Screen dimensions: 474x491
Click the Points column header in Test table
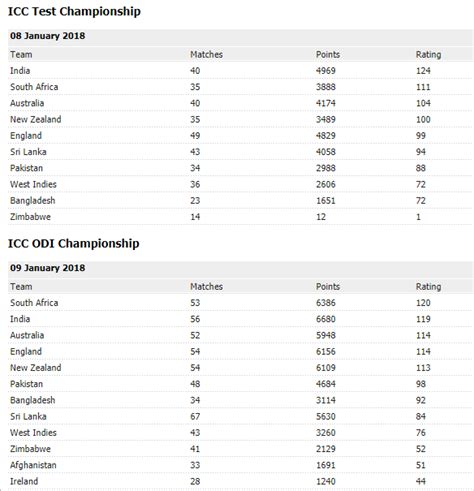click(328, 55)
